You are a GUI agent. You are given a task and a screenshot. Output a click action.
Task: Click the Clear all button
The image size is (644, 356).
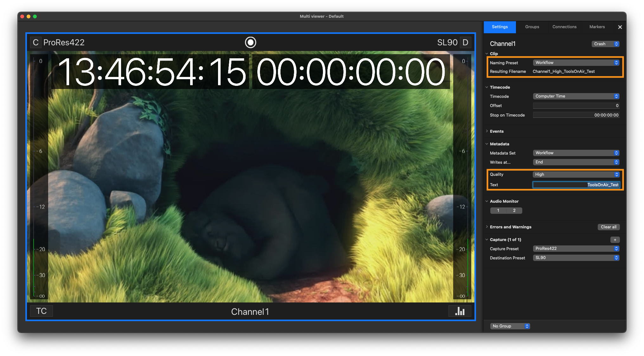point(609,227)
